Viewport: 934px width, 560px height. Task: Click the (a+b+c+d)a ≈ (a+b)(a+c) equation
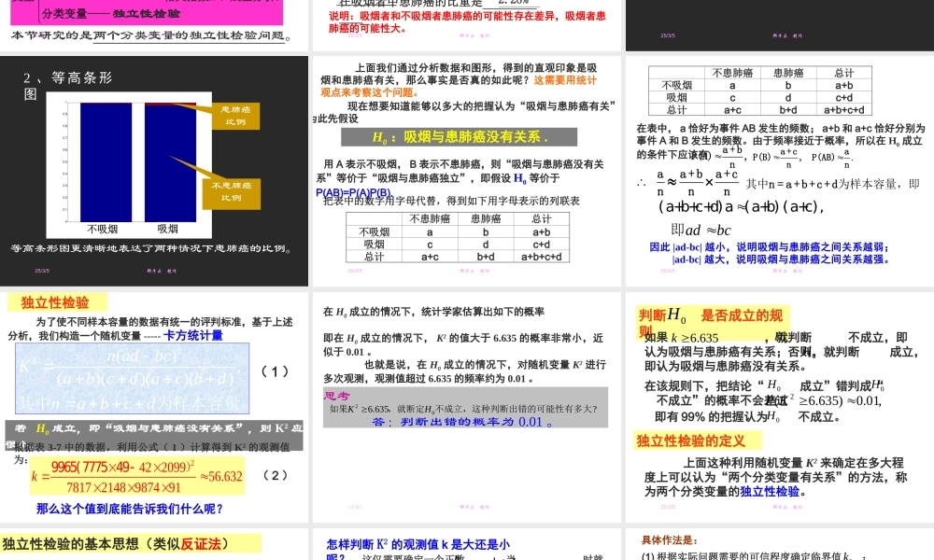click(741, 207)
